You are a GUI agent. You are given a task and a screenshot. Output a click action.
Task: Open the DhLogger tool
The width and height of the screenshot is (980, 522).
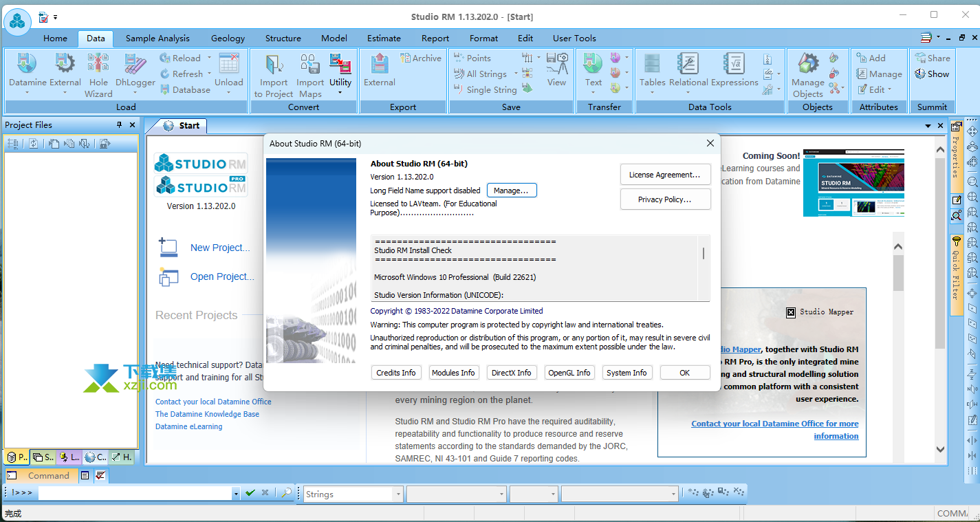[x=135, y=72]
